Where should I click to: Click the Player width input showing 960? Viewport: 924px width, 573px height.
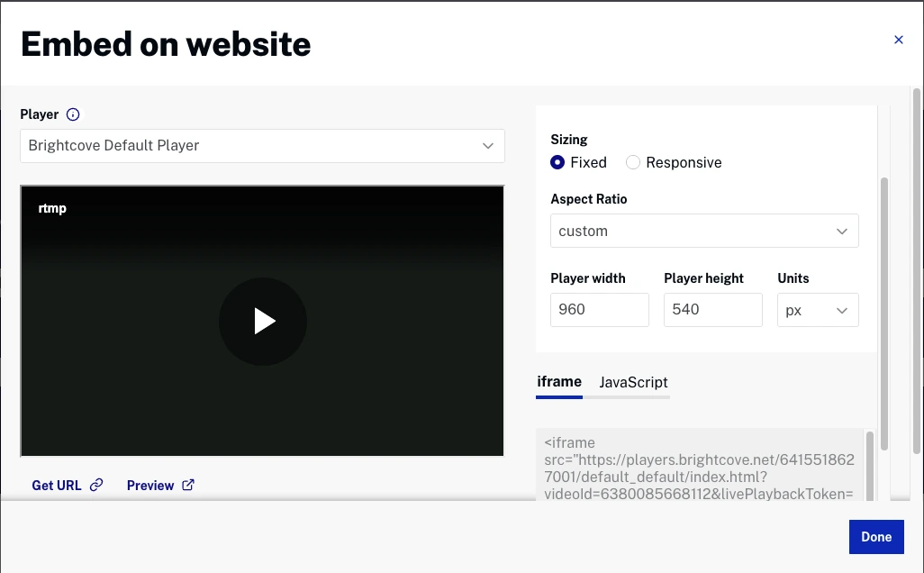599,309
